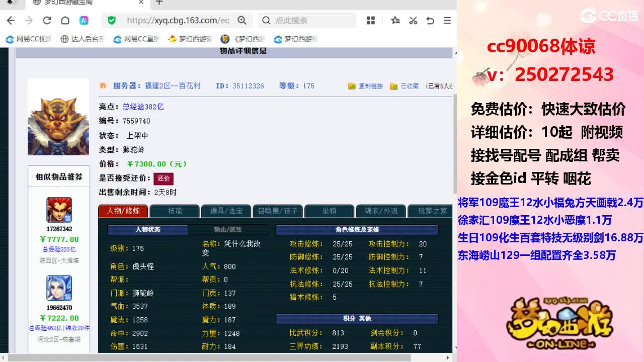This screenshot has width=644, height=362.
Task: Switch to the 道具/法宝 tab
Action: (226, 211)
